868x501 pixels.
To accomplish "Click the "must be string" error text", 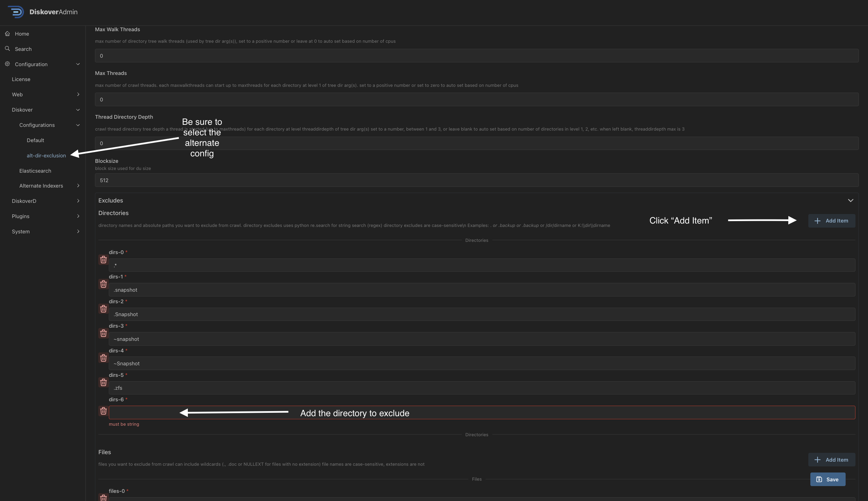I will [x=124, y=424].
